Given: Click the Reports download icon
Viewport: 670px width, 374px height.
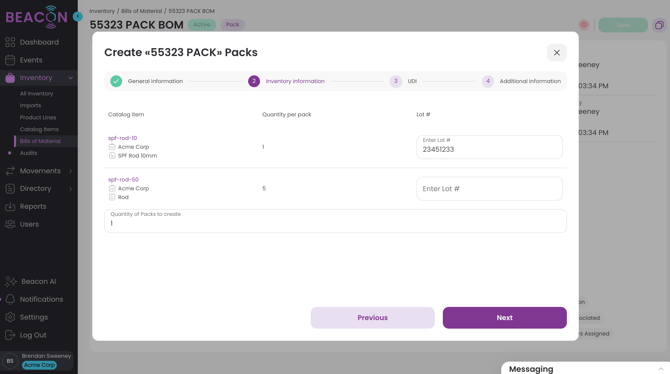Looking at the screenshot, I should [10, 206].
